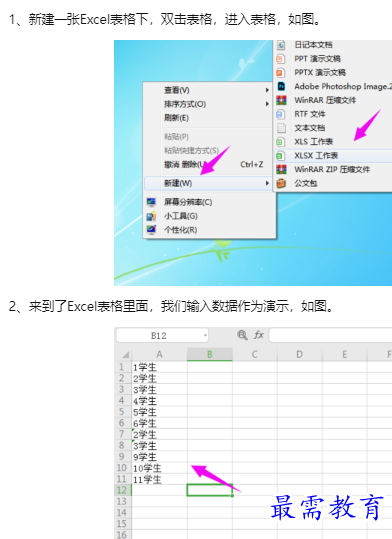The width and height of the screenshot is (392, 539).
Task: Click the XLSX 工作表 icon
Action: pos(281,155)
